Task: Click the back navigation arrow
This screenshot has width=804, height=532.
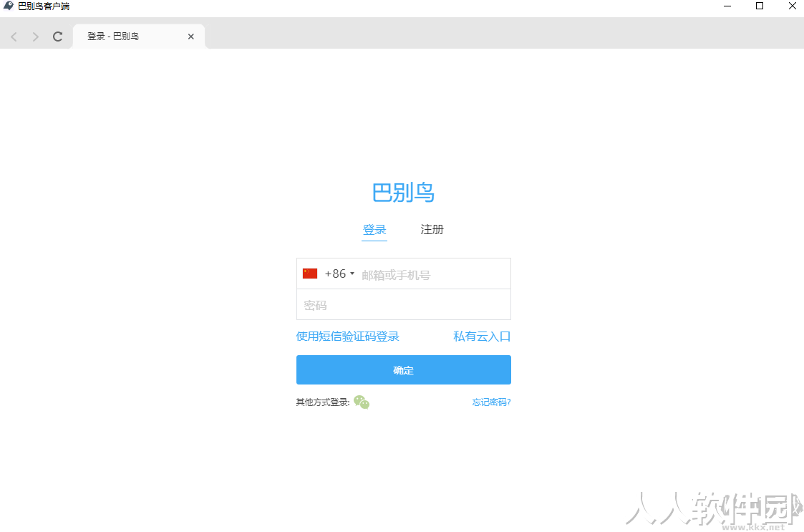Action: [x=14, y=37]
